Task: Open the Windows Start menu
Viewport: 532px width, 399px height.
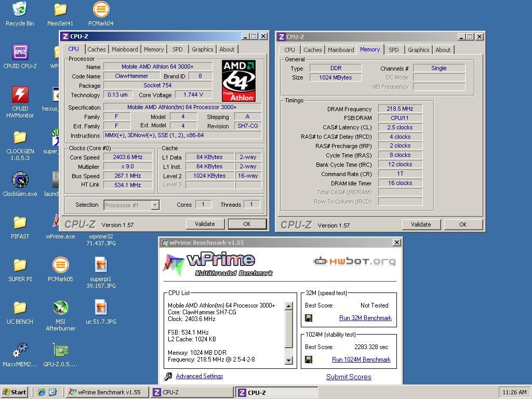Action: [x=15, y=392]
